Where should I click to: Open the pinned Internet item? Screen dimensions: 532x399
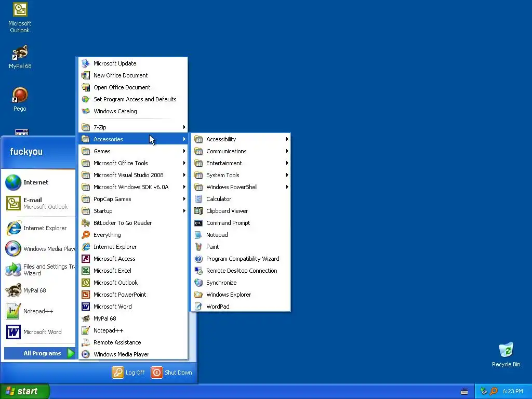(39, 182)
